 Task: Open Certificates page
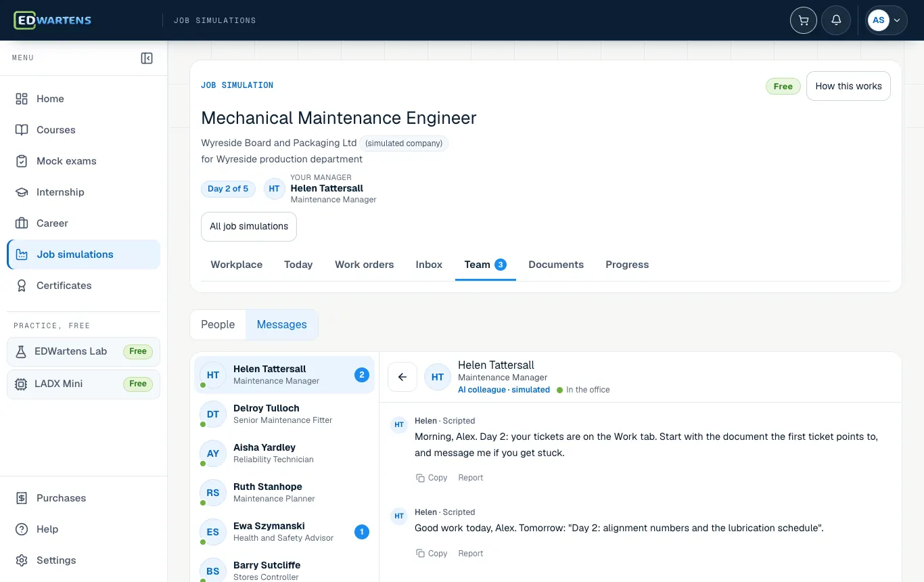84,286
